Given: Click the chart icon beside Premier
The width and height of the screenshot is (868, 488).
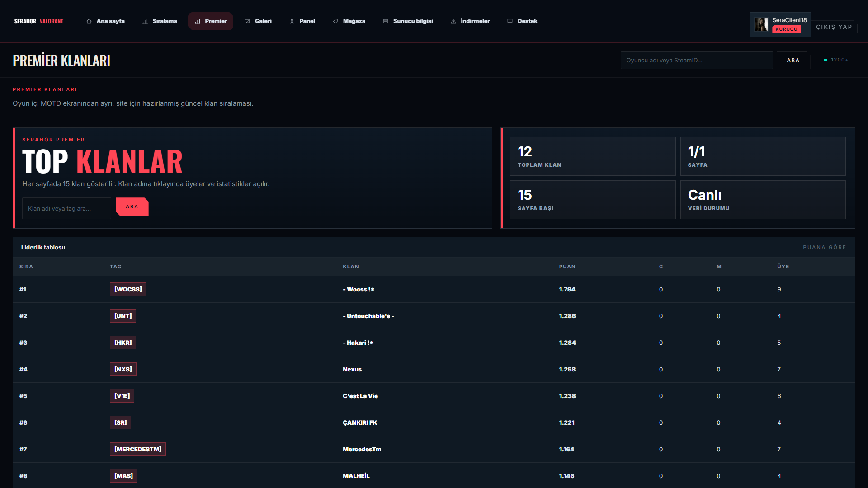Looking at the screenshot, I should (198, 21).
